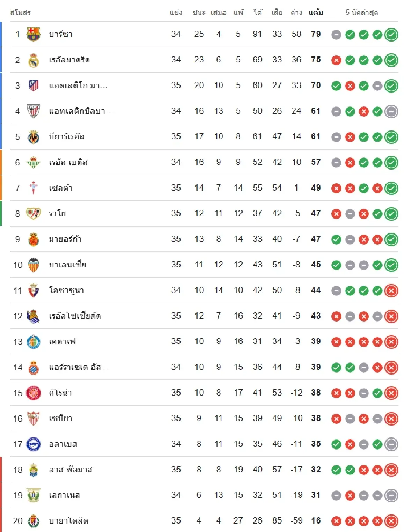The height and width of the screenshot is (532, 419).
Task: Click the Barcelona club crest
Action: 34,34
